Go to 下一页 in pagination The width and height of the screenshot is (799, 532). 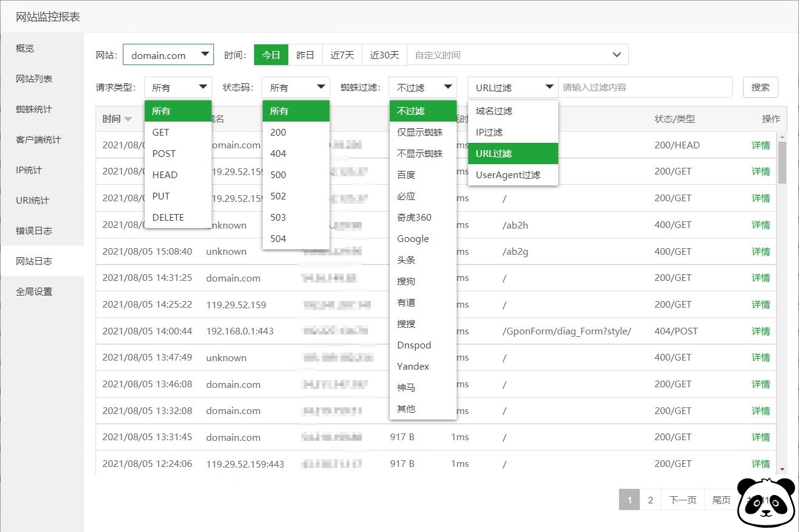coord(682,500)
